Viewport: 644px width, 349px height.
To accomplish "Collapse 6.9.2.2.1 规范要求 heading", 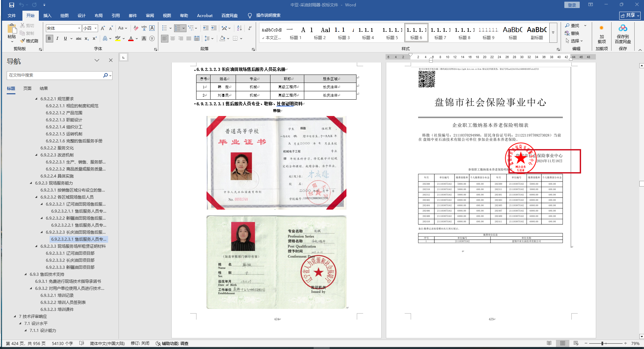I will click(36, 99).
